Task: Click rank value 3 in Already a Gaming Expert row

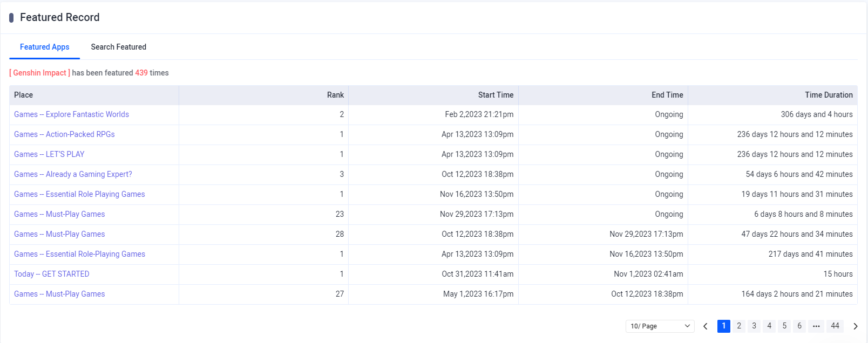Action: [342, 174]
